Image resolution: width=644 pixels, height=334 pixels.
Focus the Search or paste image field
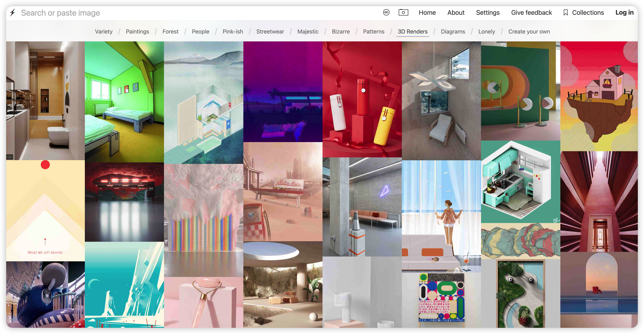175,13
